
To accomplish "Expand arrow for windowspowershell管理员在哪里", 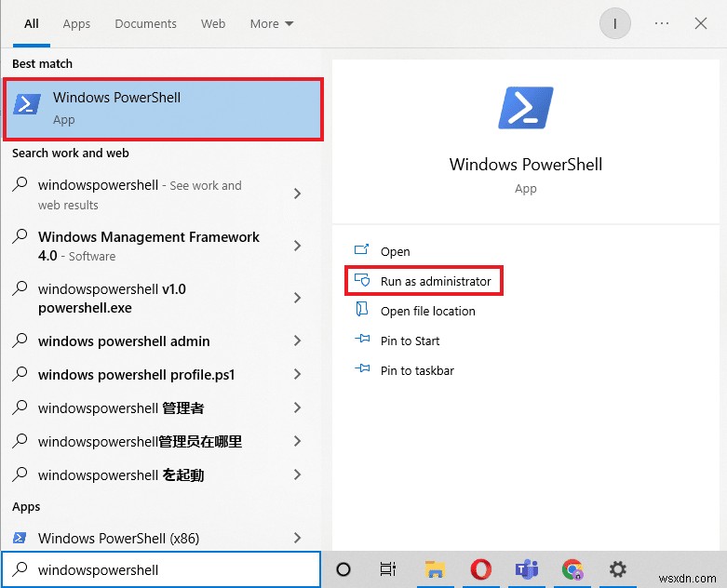I will pyautogui.click(x=298, y=441).
